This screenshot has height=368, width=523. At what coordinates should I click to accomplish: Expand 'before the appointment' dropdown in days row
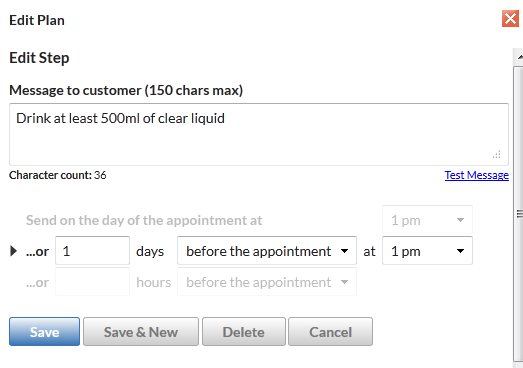pos(267,251)
